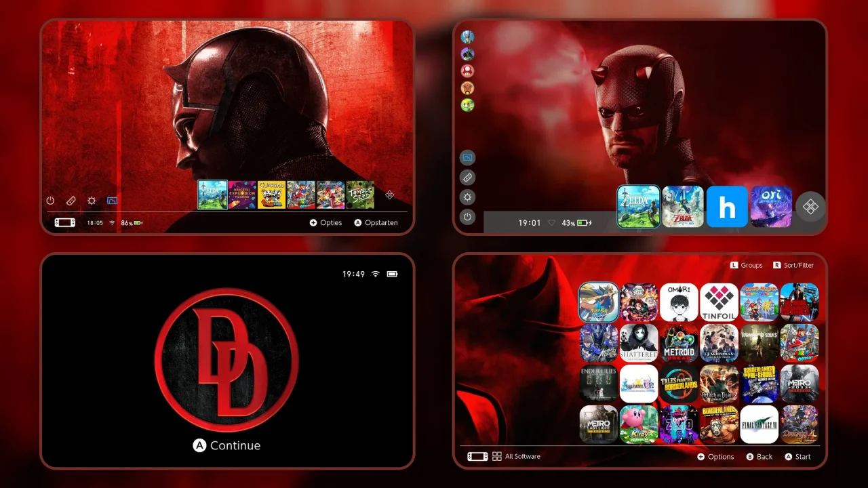Select Mario Kart 8 Deluxe tile

331,195
